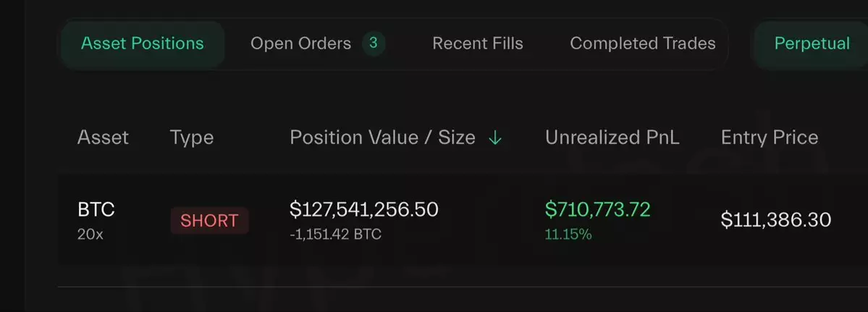View the Completed Trades tab

[643, 44]
